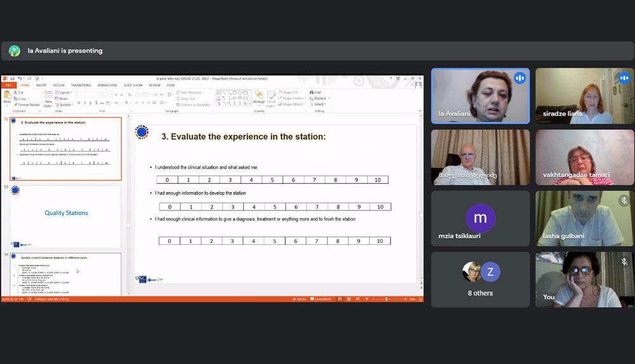635x364 pixels.
Task: Toggle Bold formatting in Font group
Action: coord(79,103)
